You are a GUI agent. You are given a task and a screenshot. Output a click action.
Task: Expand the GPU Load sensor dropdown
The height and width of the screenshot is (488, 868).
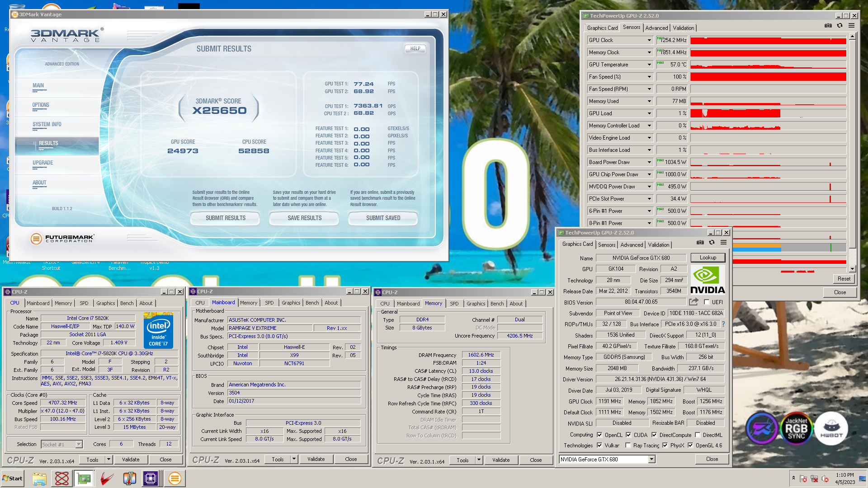point(649,113)
